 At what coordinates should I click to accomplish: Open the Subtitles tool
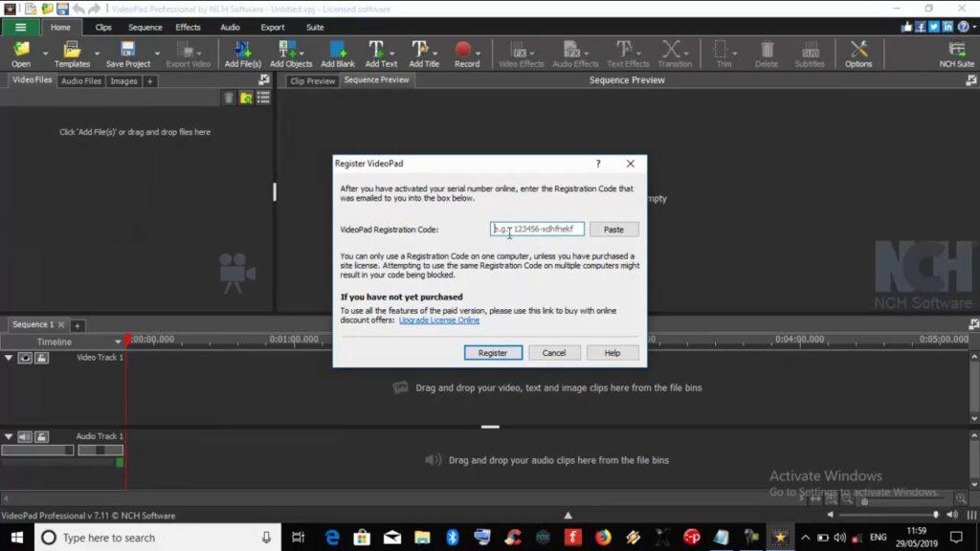pyautogui.click(x=810, y=53)
